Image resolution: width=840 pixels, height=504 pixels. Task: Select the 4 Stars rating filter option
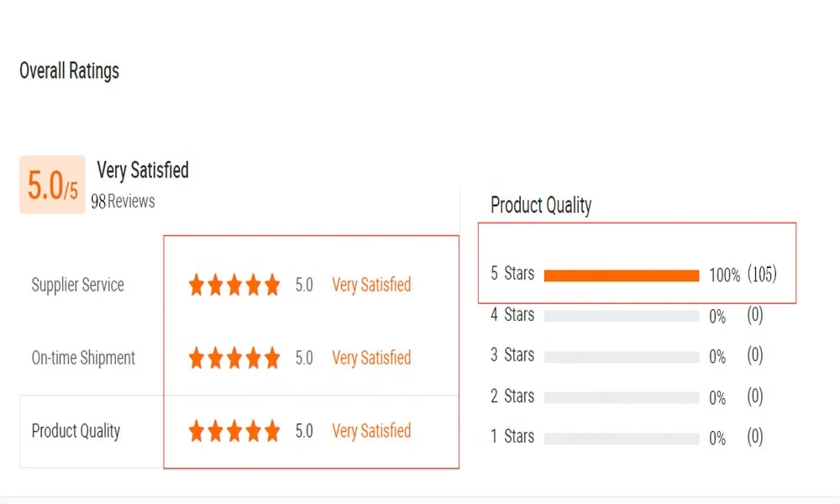[512, 316]
